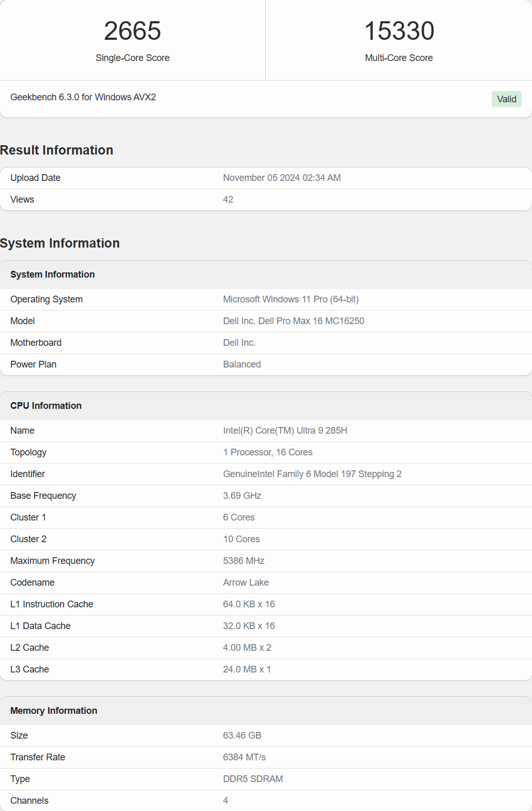This screenshot has height=811, width=532.
Task: Click the 15330 multi-core score number
Action: [399, 31]
